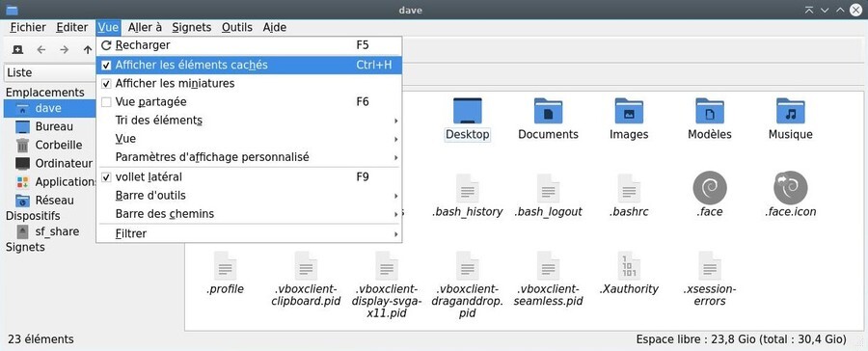868x351 pixels.
Task: Toggle the Afficher les miniatures checkbox
Action: pos(106,84)
